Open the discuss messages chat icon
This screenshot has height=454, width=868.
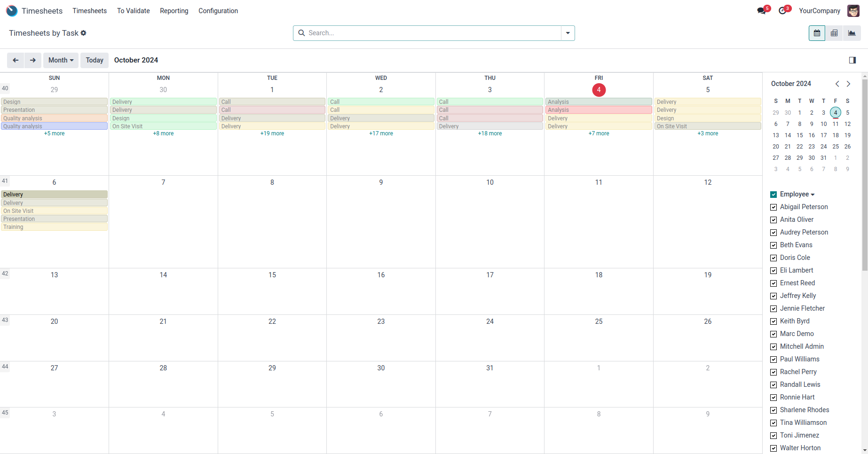click(762, 11)
